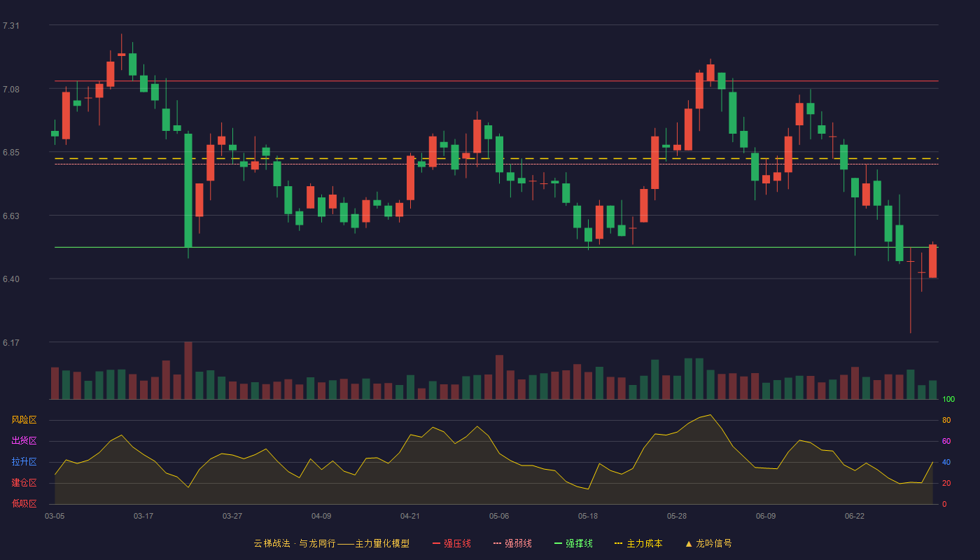Toggle the 主力成本 legend entry
This screenshot has height=560, width=980.
638,543
